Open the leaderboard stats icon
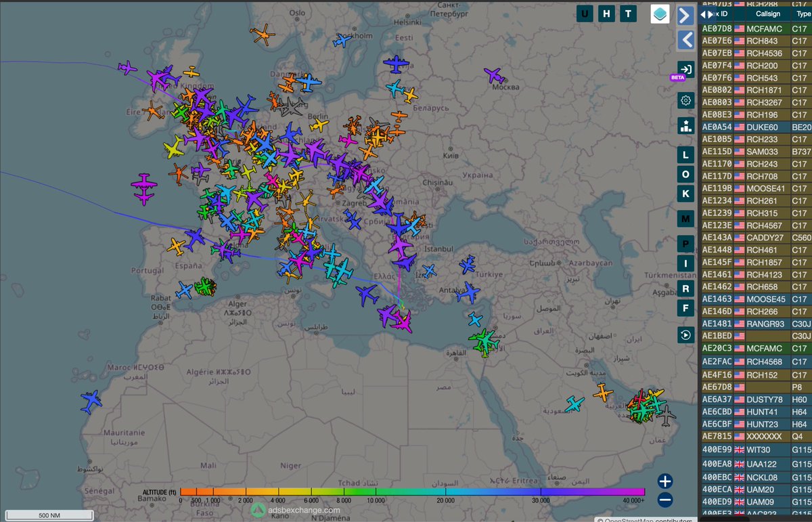The height and width of the screenshot is (522, 812). [685, 125]
